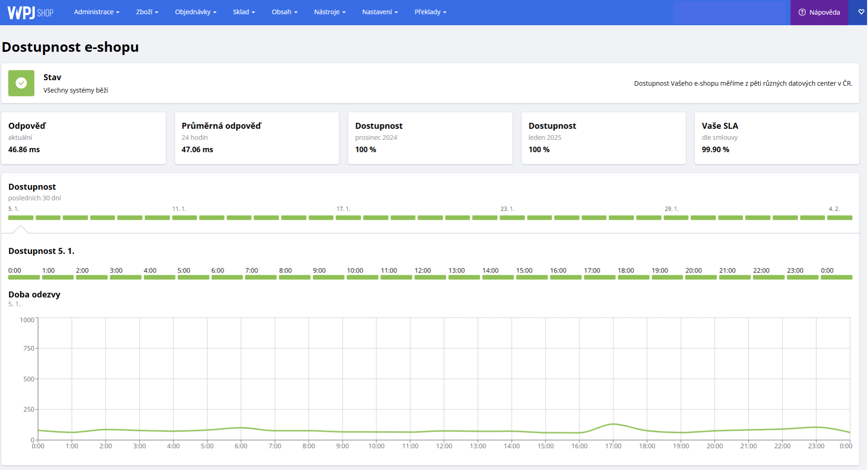Screen dimensions: 868x470
Task: Open the Zboží dropdown menu
Action: pyautogui.click(x=147, y=12)
